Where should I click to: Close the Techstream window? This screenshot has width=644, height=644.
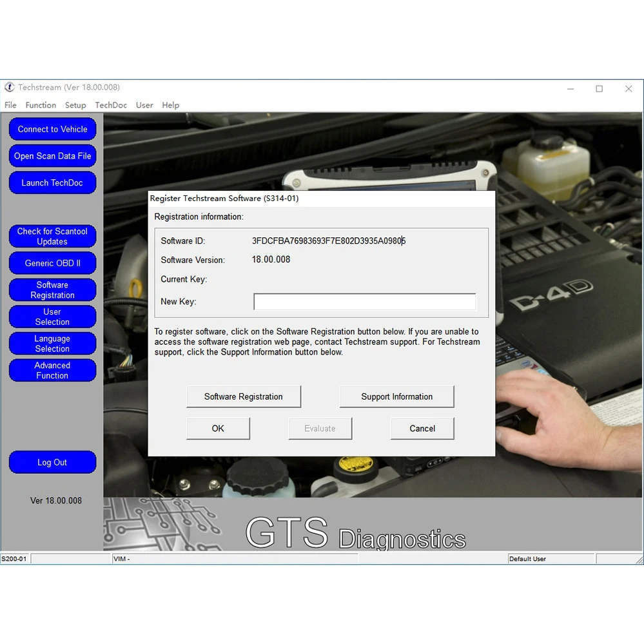pyautogui.click(x=629, y=89)
